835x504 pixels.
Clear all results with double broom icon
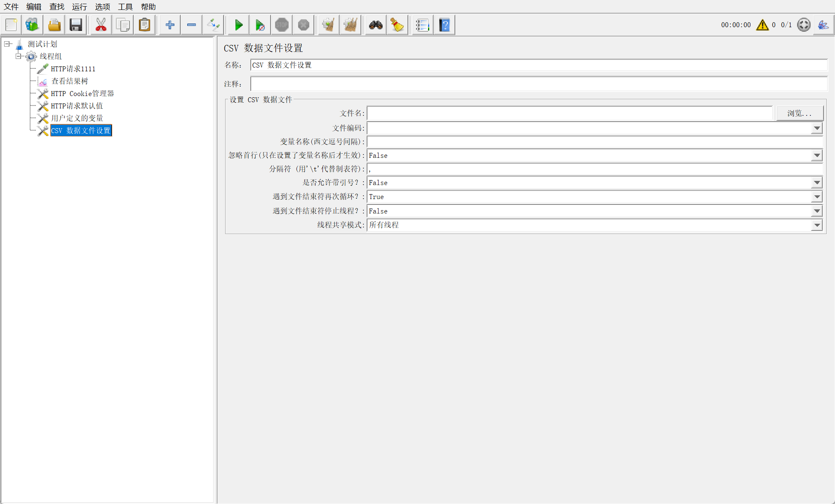(350, 25)
